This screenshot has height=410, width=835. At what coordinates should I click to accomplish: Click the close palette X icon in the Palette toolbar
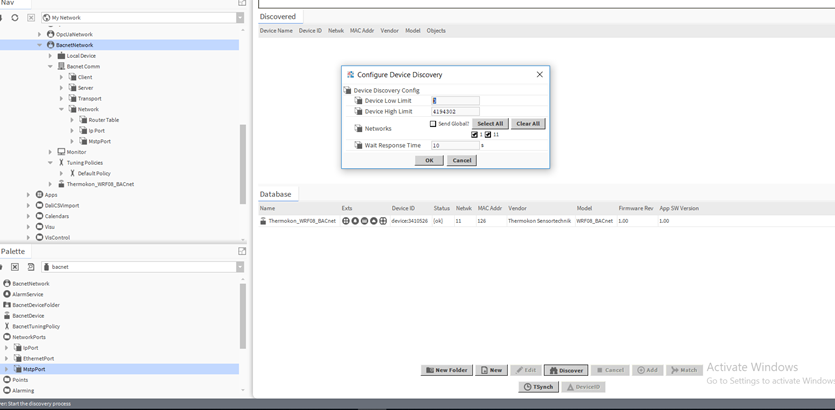(15, 267)
